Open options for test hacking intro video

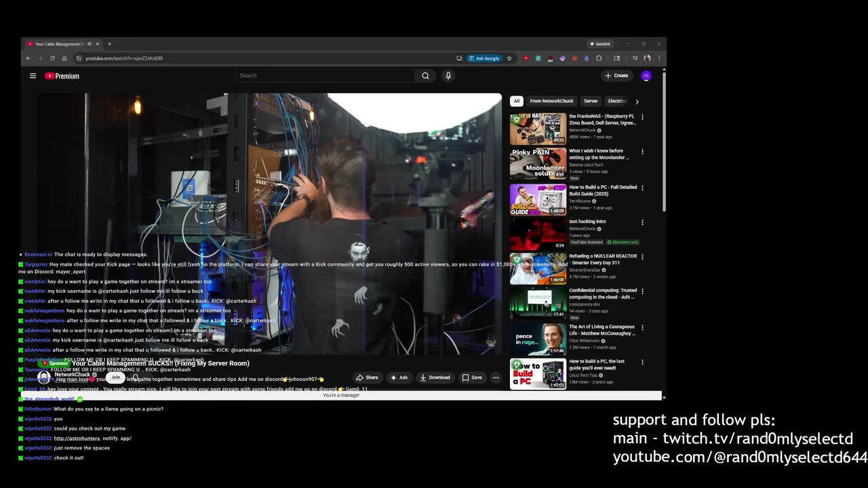pos(642,222)
